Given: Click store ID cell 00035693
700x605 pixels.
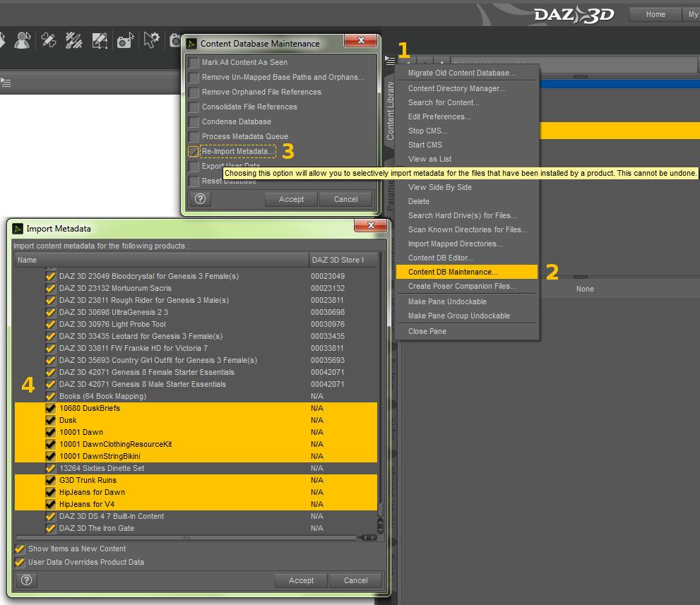Looking at the screenshot, I should (x=328, y=360).
